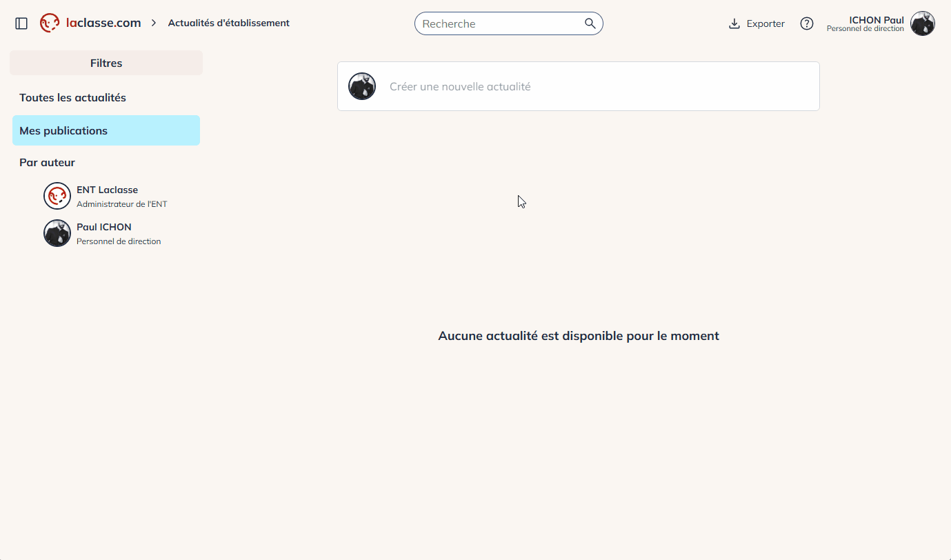The image size is (951, 560).
Task: Click the breadcrumb chevron after the logo
Action: [x=154, y=23]
